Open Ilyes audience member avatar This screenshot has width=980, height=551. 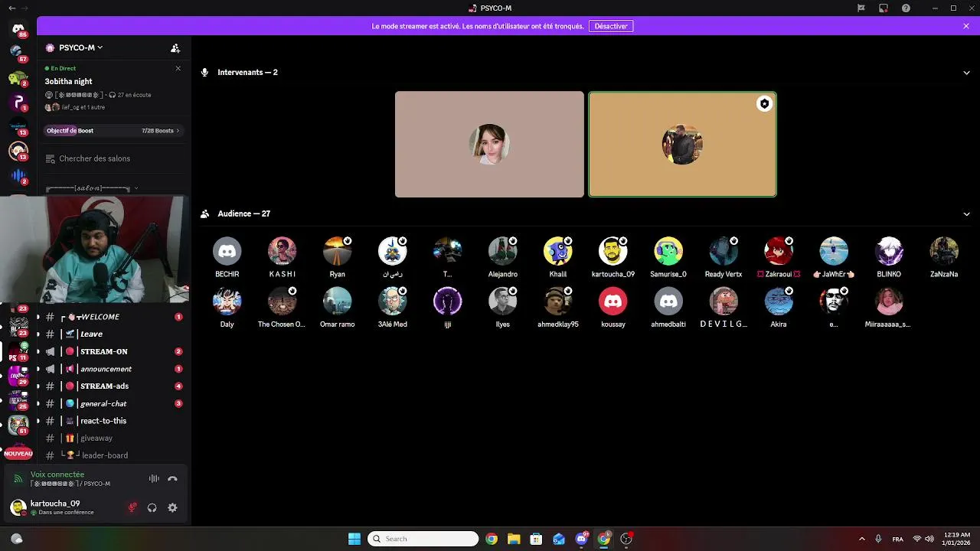click(x=502, y=302)
